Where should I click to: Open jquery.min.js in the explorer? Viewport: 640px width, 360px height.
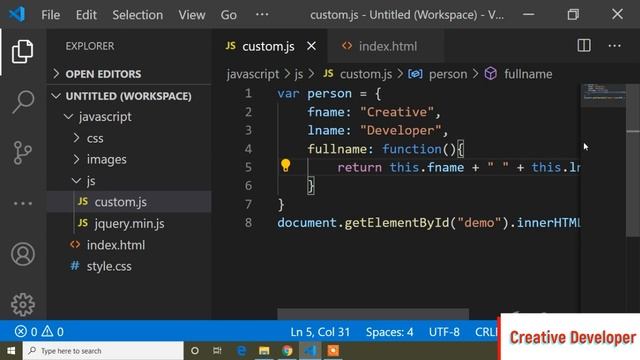[129, 223]
